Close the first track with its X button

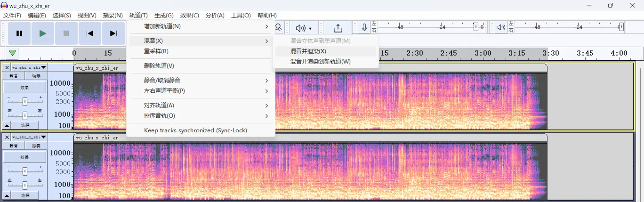(x=7, y=67)
